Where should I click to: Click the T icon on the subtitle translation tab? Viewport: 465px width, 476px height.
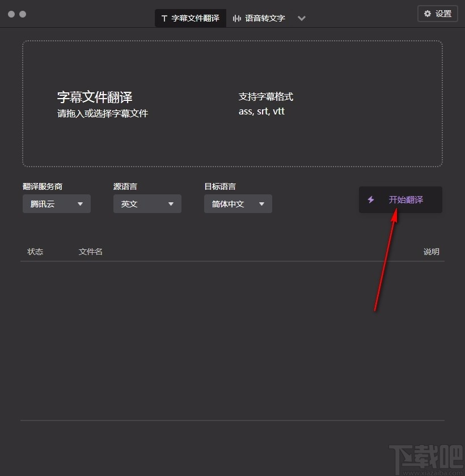tap(164, 18)
